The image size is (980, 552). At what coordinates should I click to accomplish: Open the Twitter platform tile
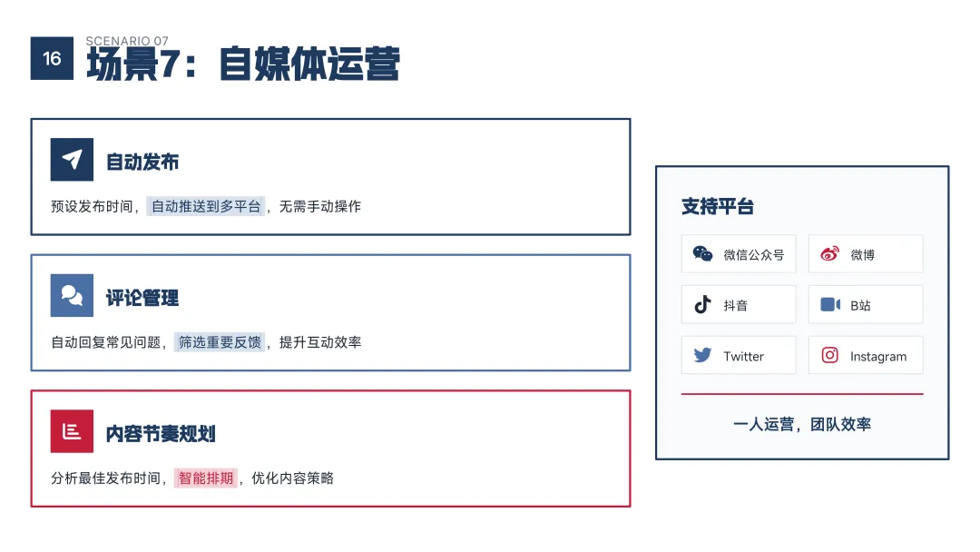pyautogui.click(x=739, y=355)
